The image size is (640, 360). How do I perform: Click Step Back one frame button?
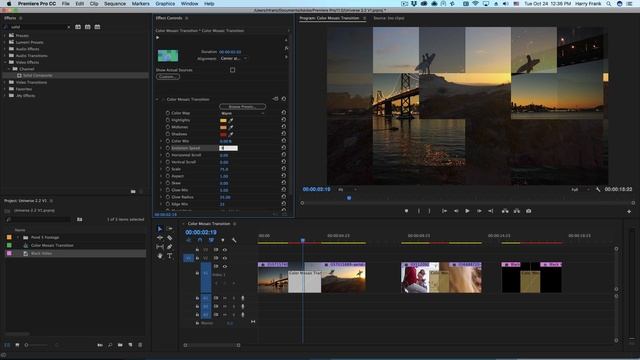coord(456,211)
